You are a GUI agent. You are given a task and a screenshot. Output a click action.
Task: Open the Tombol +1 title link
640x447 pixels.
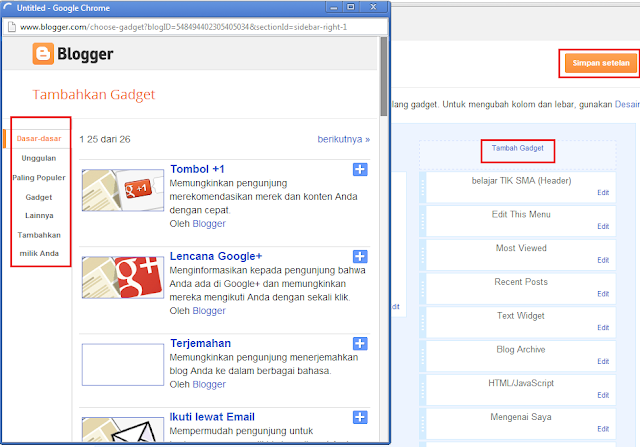pyautogui.click(x=197, y=169)
